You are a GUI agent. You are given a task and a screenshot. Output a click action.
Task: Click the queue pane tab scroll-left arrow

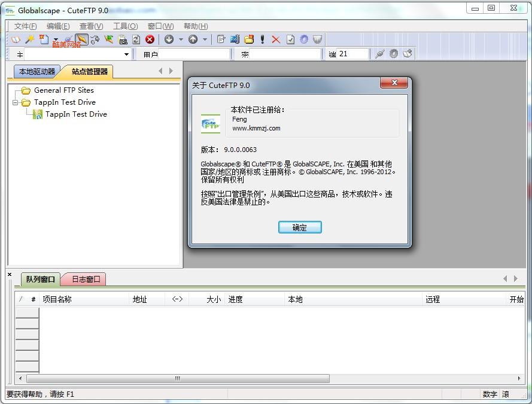click(x=505, y=278)
